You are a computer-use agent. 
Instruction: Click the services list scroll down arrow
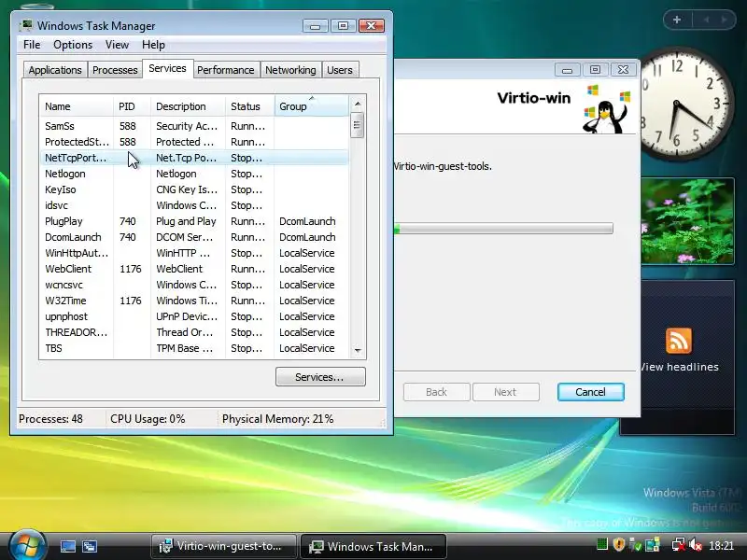pos(358,351)
